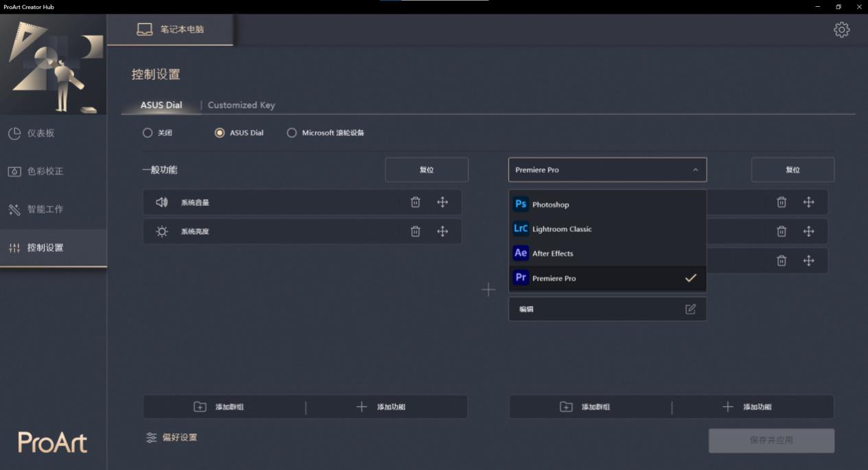Select the ASUS Dial radio option
The width and height of the screenshot is (868, 470).
pyautogui.click(x=220, y=133)
